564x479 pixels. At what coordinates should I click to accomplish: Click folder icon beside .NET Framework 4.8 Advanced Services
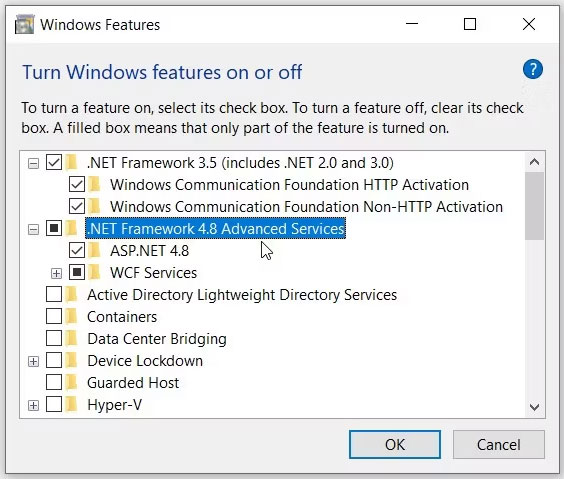72,228
